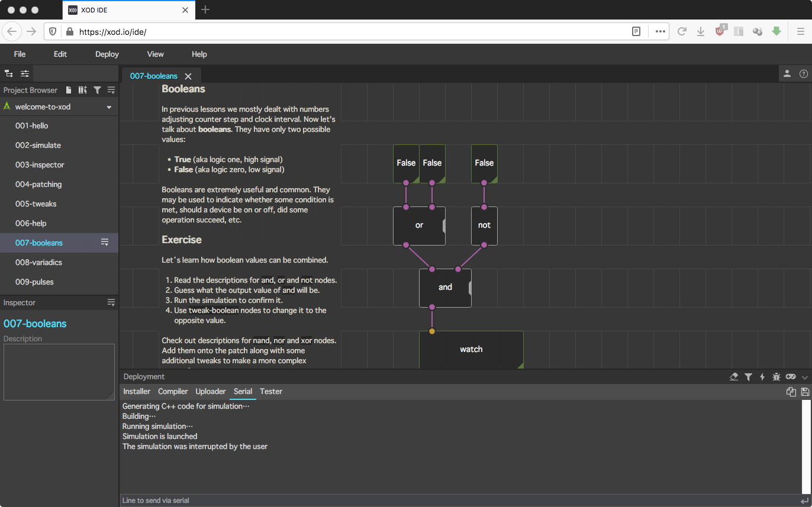Click the eraser icon to clear the log
This screenshot has height=507, width=812.
734,377
